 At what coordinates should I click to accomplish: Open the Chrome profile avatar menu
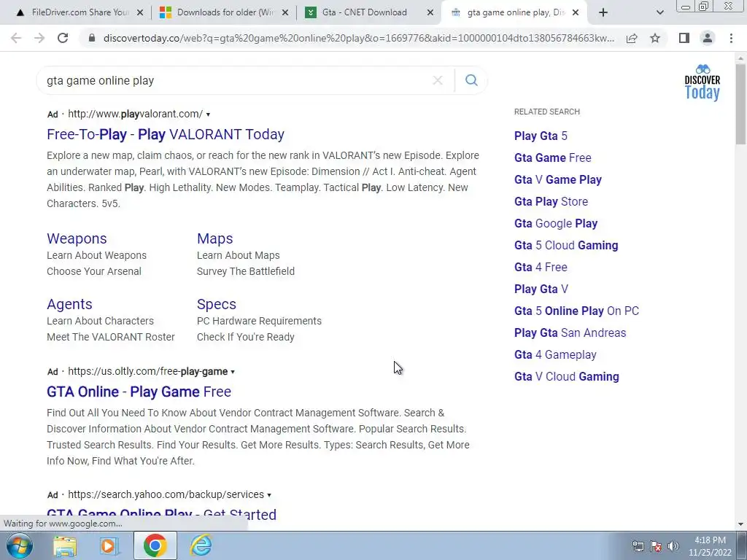pos(708,38)
